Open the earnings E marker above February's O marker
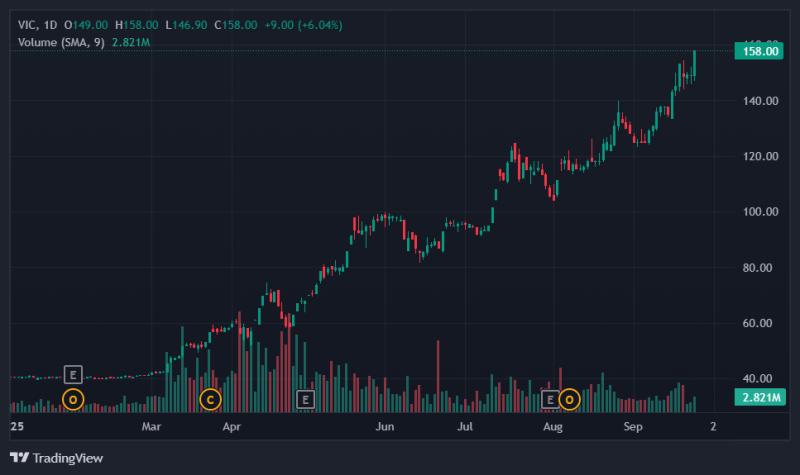The width and height of the screenshot is (800, 475). click(x=73, y=375)
